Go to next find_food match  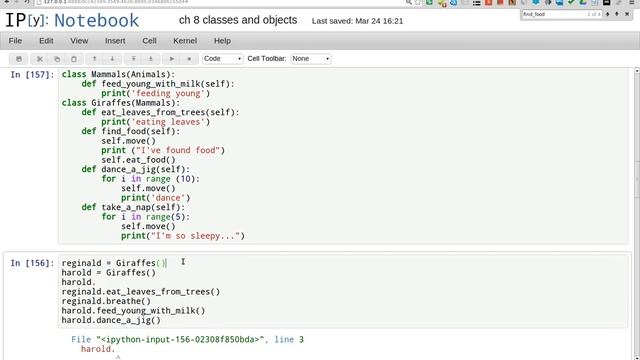coord(617,14)
